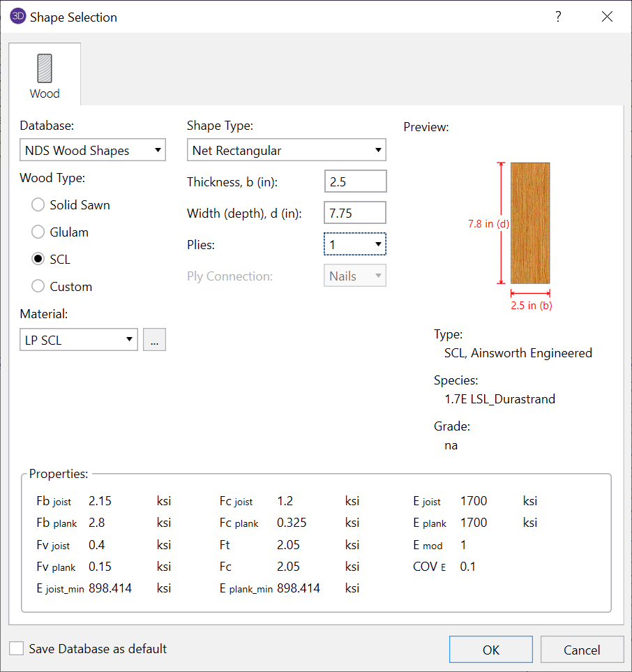Click the wood shape preview image

pyautogui.click(x=529, y=223)
